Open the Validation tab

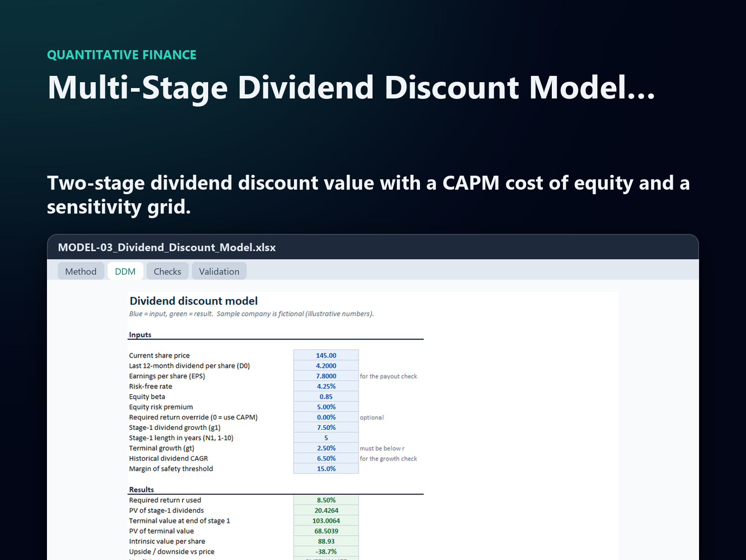(x=219, y=271)
